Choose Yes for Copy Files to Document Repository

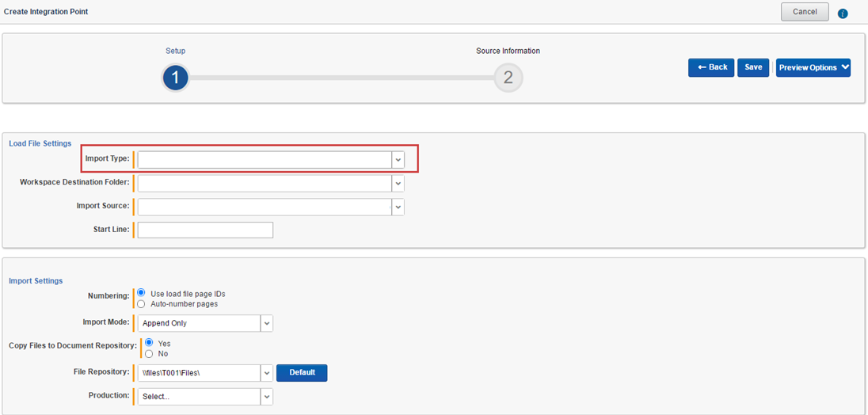coord(148,342)
